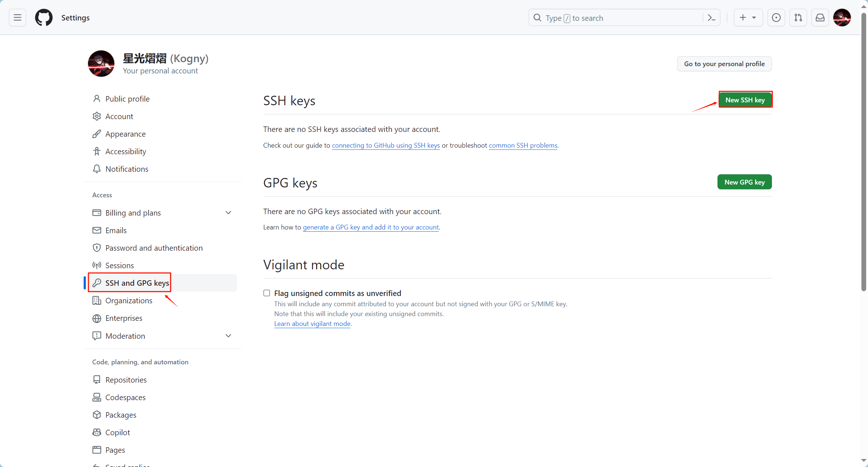Open connecting to GitHub using SSH keys link

coord(385,145)
